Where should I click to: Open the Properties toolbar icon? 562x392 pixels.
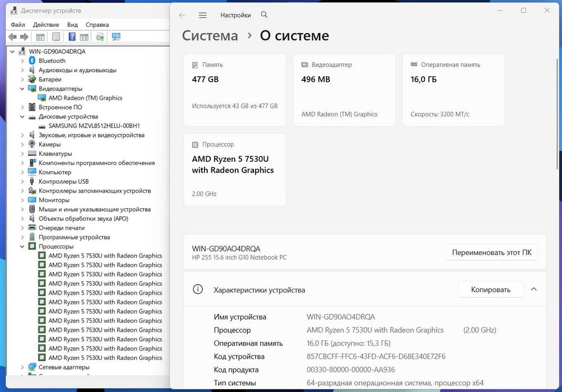point(56,37)
